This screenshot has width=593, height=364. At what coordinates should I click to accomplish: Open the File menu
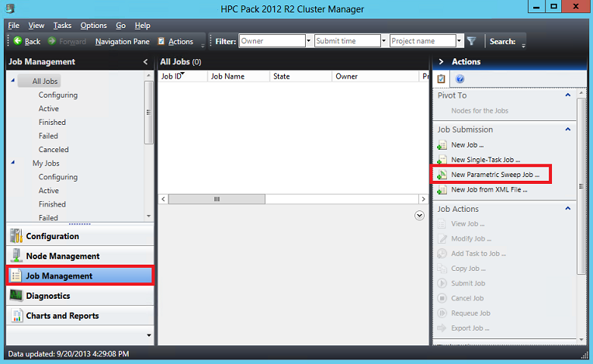pos(14,26)
